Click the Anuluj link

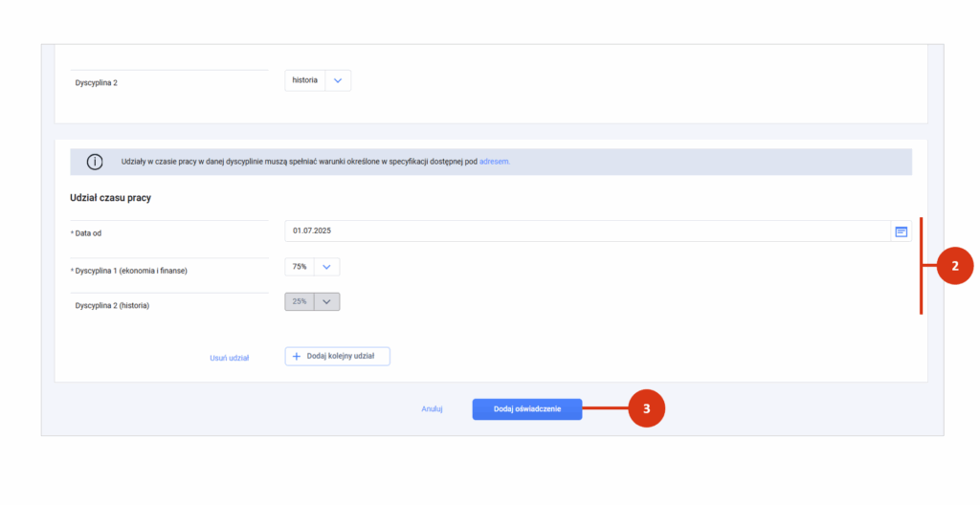432,409
